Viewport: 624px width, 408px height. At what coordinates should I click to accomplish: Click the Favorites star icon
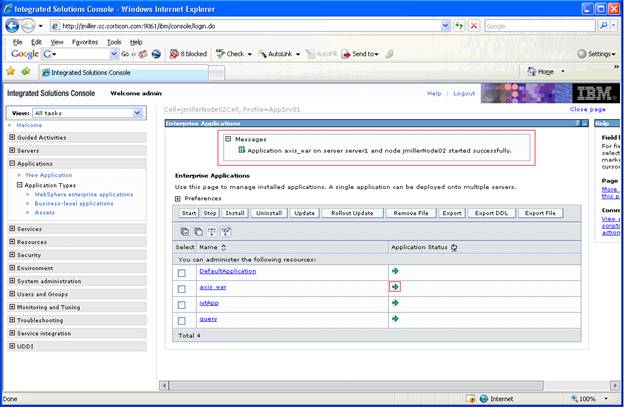[x=11, y=71]
